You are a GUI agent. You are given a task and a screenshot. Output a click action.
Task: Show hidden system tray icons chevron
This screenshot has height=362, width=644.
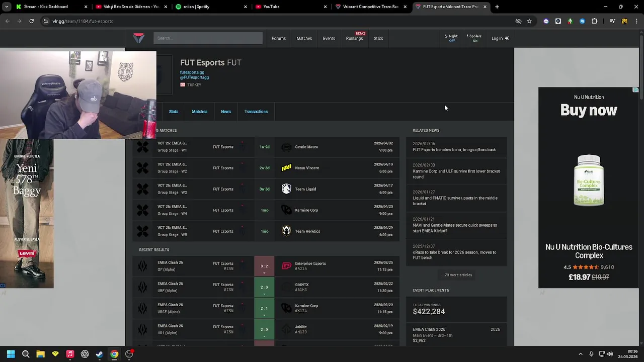(580, 354)
